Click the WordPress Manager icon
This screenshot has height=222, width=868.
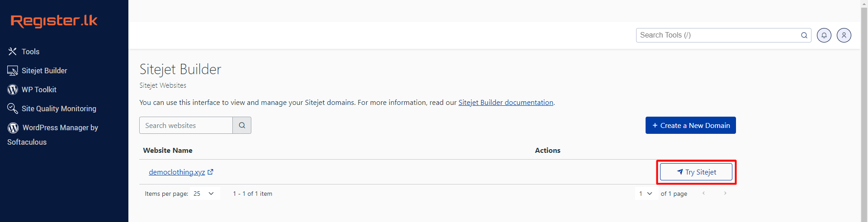(13, 128)
